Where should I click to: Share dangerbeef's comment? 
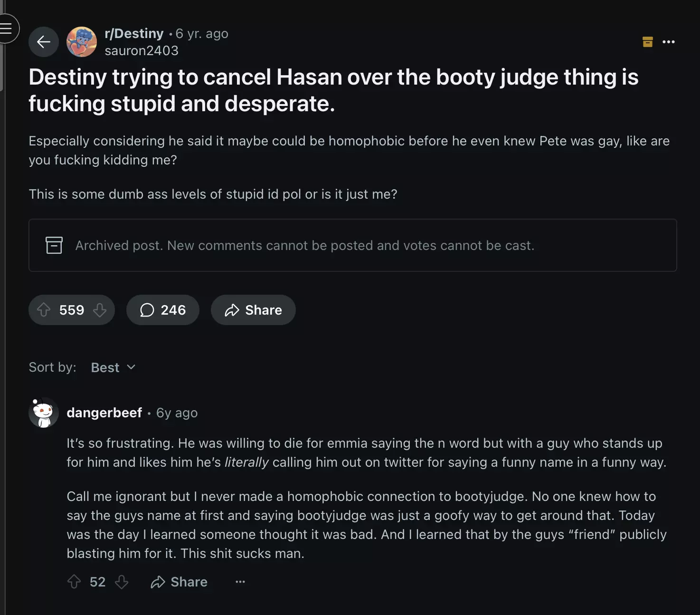click(x=179, y=582)
